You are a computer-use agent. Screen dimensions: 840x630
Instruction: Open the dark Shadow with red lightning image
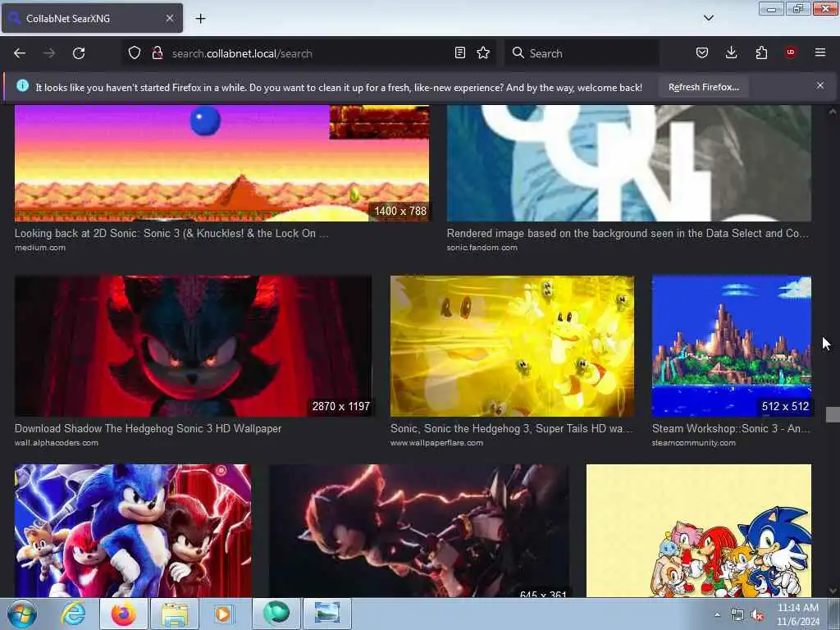click(418, 531)
